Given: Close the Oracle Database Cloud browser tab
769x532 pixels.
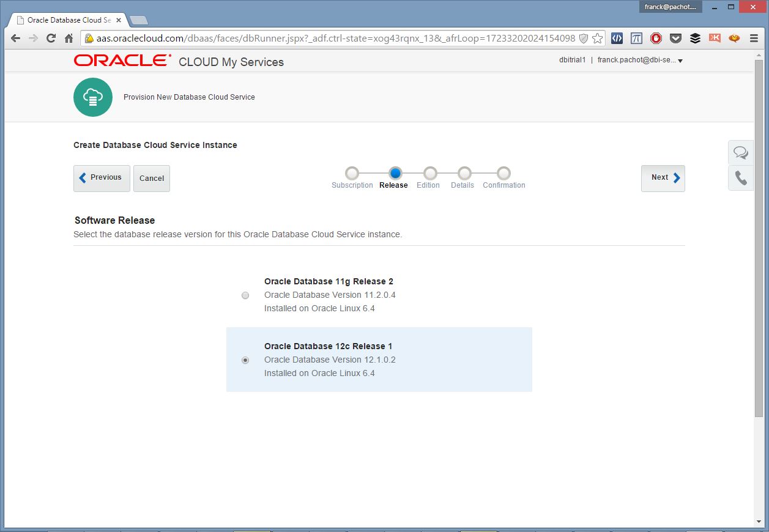Looking at the screenshot, I should click(119, 20).
